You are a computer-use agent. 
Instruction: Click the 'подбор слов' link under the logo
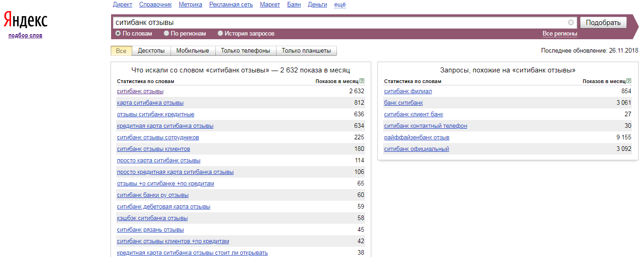(25, 36)
